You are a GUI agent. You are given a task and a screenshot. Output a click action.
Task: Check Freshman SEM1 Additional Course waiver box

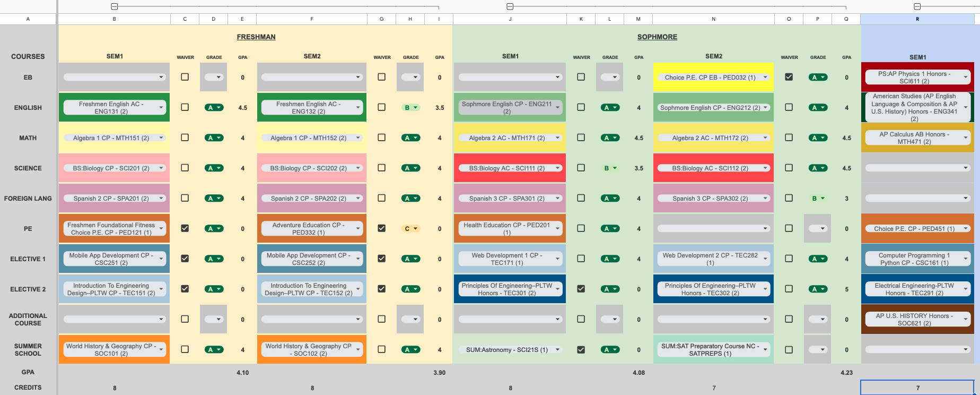tap(185, 319)
